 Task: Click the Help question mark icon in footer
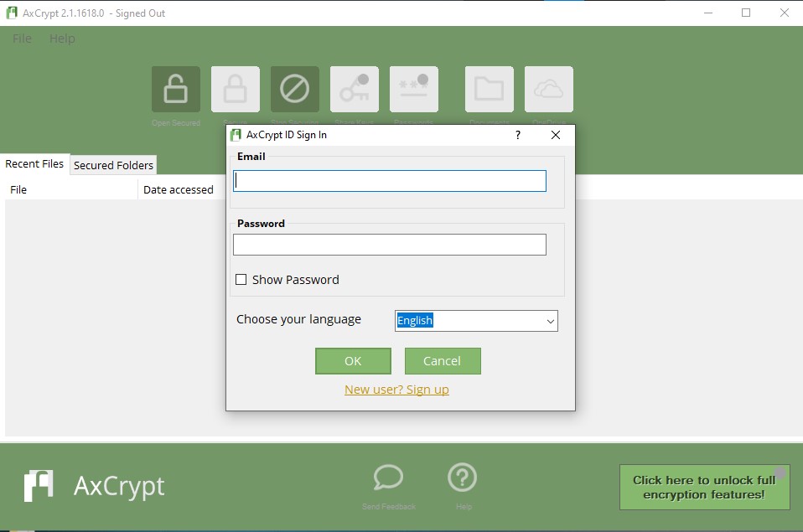463,478
